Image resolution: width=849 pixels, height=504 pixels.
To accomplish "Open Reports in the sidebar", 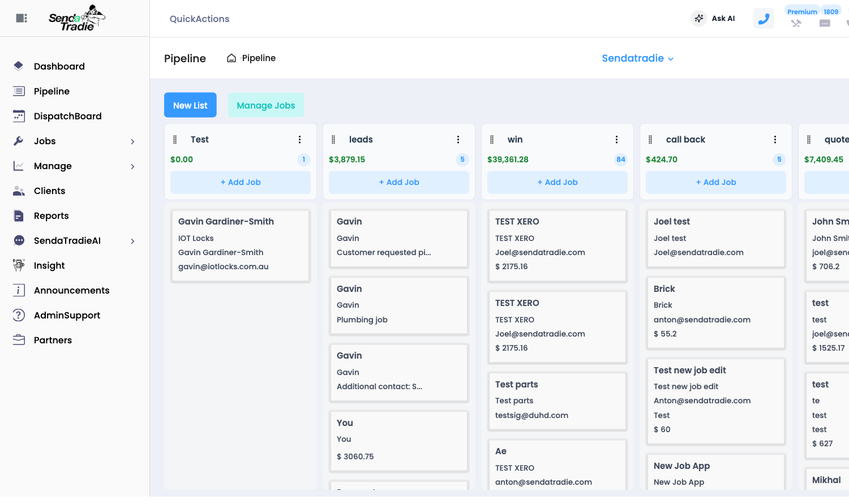I will tap(52, 216).
